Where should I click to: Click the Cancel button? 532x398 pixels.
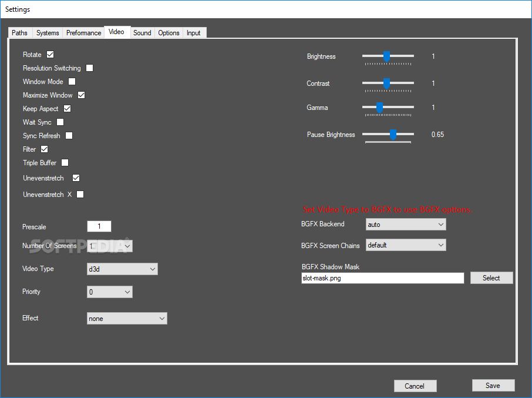[x=415, y=386]
